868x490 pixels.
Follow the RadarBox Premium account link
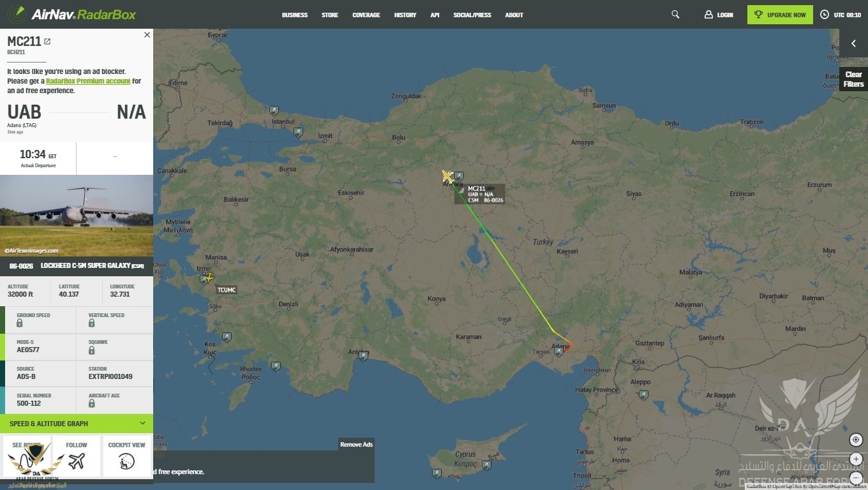88,81
